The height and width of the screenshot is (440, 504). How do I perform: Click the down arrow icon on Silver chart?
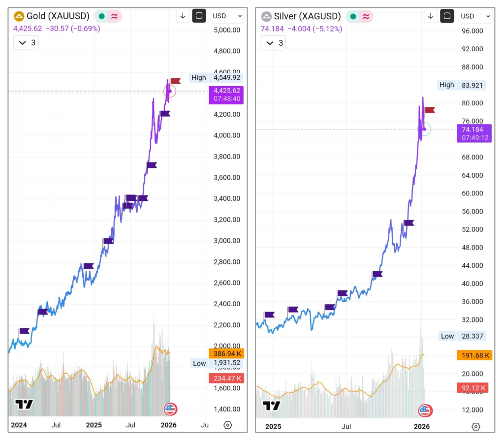[x=431, y=16]
